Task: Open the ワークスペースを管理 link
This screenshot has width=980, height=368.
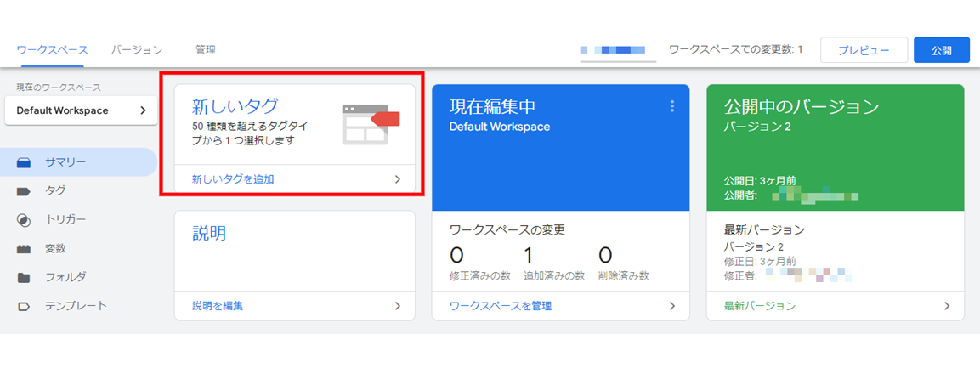Action: (501, 306)
